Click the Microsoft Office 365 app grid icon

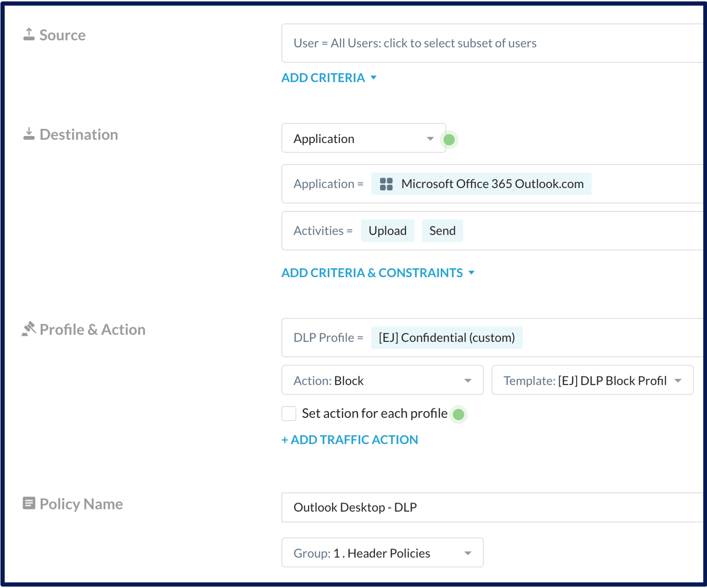(386, 184)
